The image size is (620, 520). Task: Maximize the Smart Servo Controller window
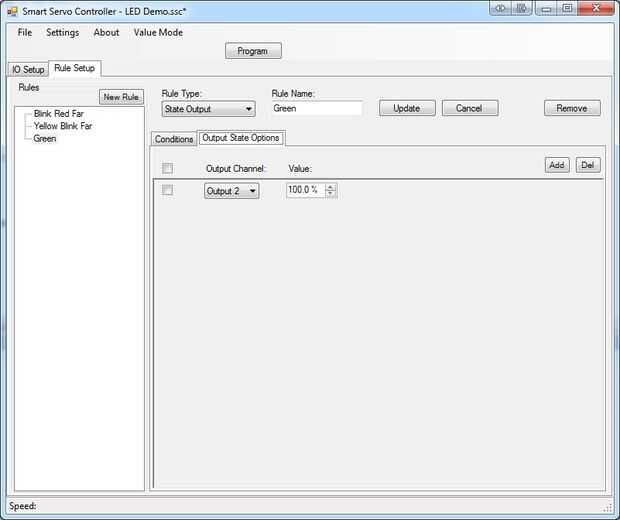[567, 8]
